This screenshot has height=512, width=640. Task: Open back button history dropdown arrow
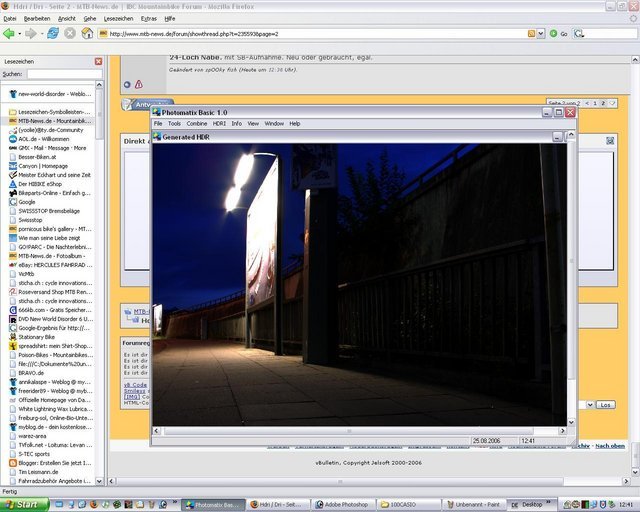(x=19, y=33)
